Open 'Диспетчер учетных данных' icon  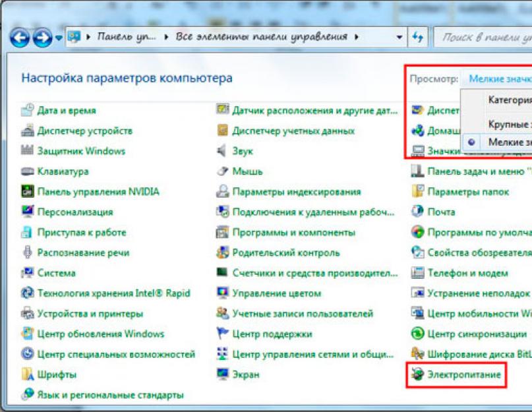pyautogui.click(x=223, y=131)
